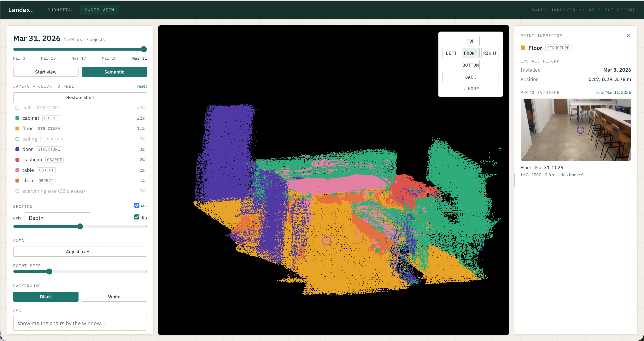The width and height of the screenshot is (644, 341).
Task: Click the marker circle on the photo
Action: [x=581, y=130]
